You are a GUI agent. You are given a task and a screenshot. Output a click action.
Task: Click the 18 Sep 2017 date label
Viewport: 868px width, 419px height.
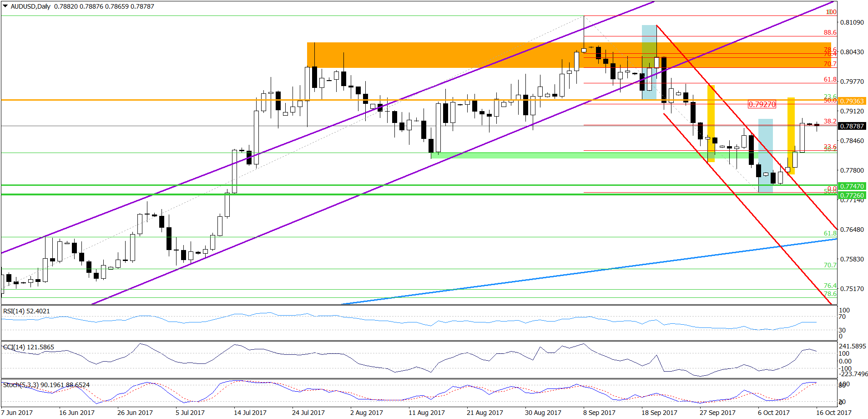[x=660, y=413]
